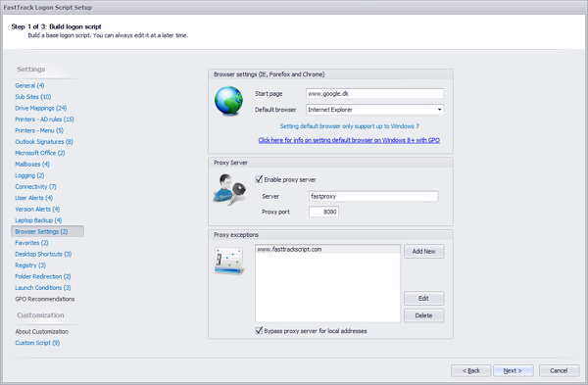Screen dimensions: 588x385
Task: Select the Browser Settings (2) page
Action: pos(47,231)
